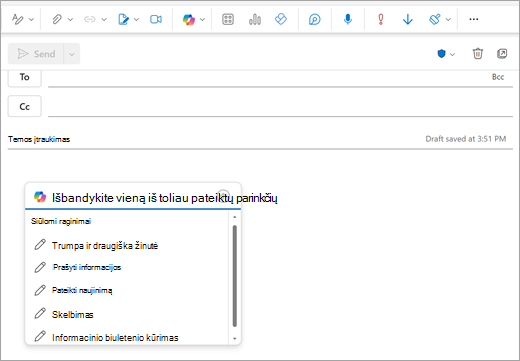This screenshot has height=361, width=520.
Task: Click the scrollbar down arrow in suggestions
Action: tap(235, 338)
